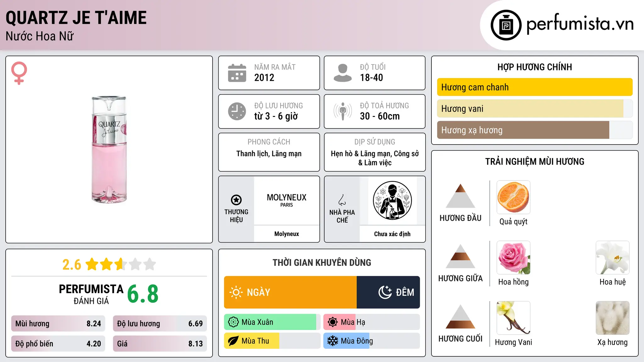This screenshot has width=644, height=362.
Task: Click the Perfumista đánh giá label
Action: pyautogui.click(x=91, y=294)
